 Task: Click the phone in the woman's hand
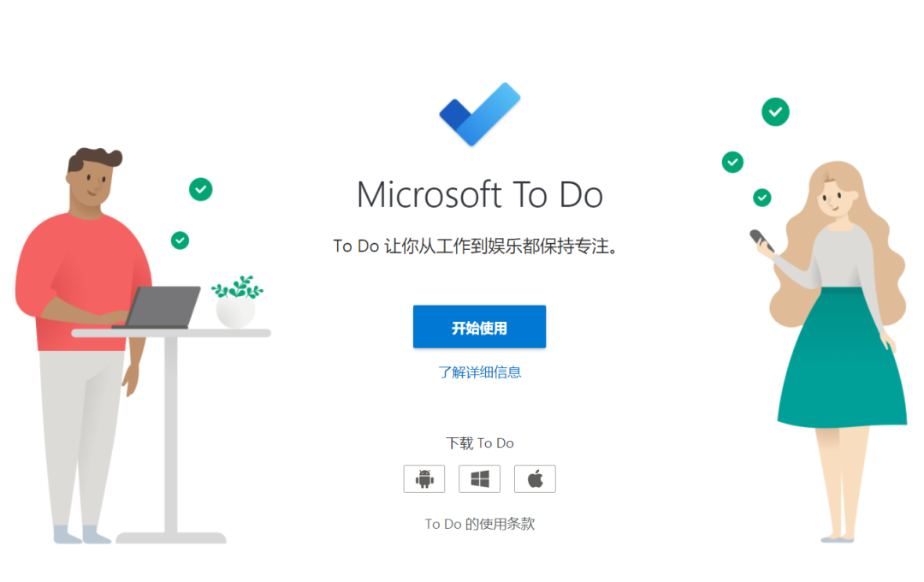[761, 241]
